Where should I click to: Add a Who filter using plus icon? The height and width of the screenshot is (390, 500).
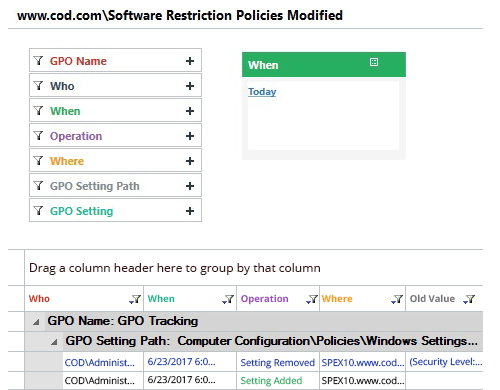[x=190, y=86]
